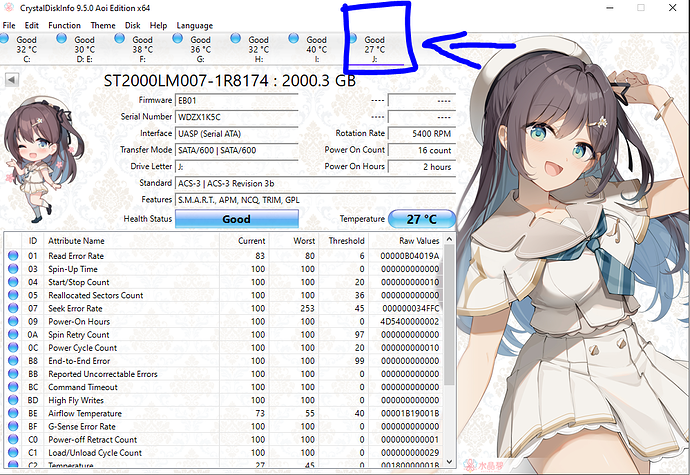Click the status orb for Reallocated Sectors Count
This screenshot has height=475, width=690.
(13, 295)
